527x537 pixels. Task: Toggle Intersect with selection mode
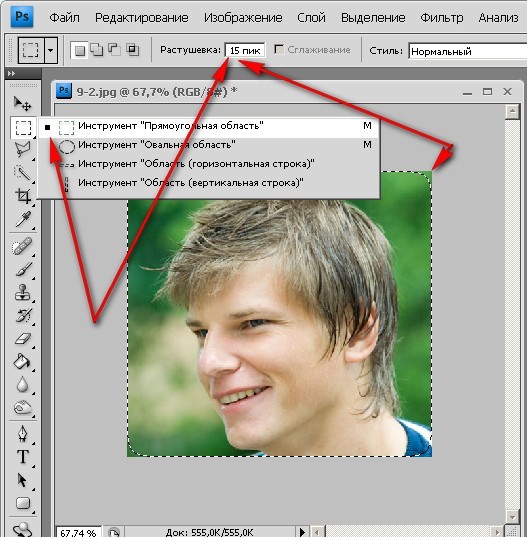tap(132, 50)
